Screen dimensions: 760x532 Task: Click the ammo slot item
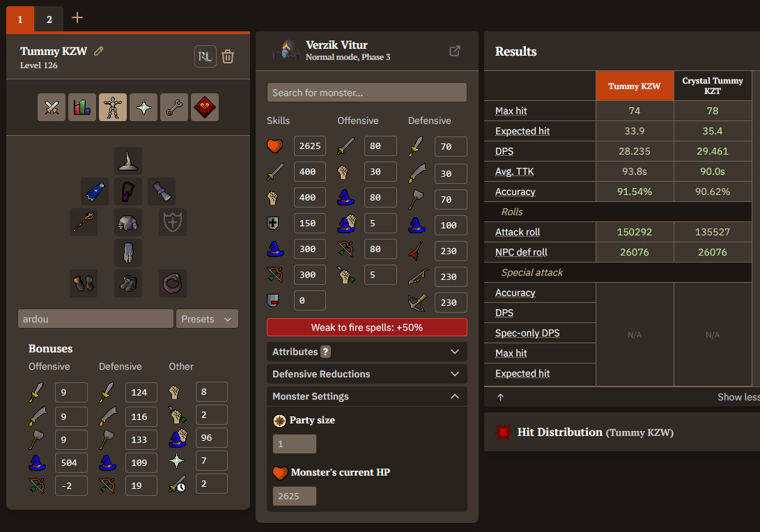[162, 191]
